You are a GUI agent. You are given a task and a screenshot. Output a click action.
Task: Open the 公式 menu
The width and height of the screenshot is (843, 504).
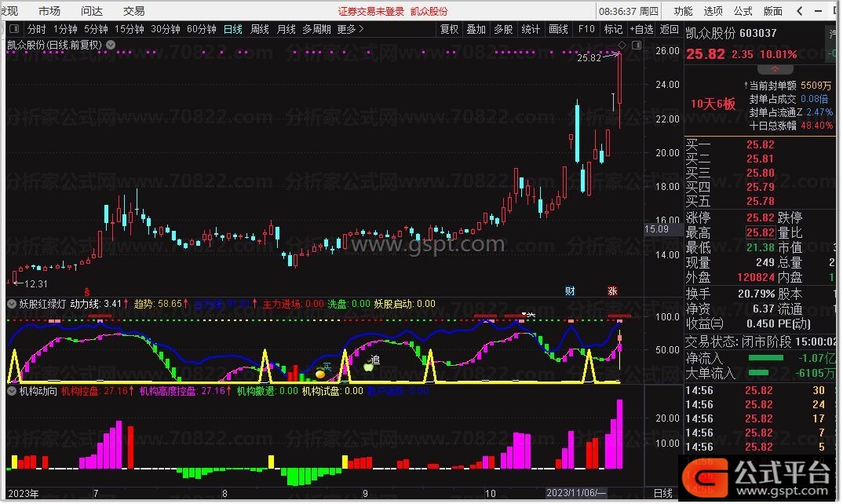tap(743, 11)
